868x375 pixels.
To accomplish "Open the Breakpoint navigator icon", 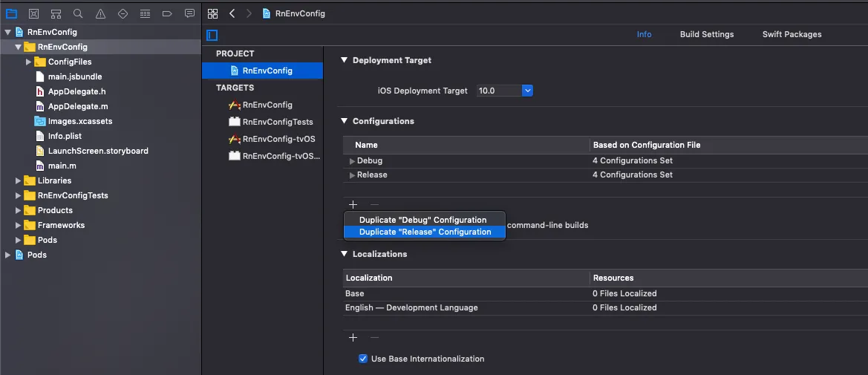I will 167,13.
